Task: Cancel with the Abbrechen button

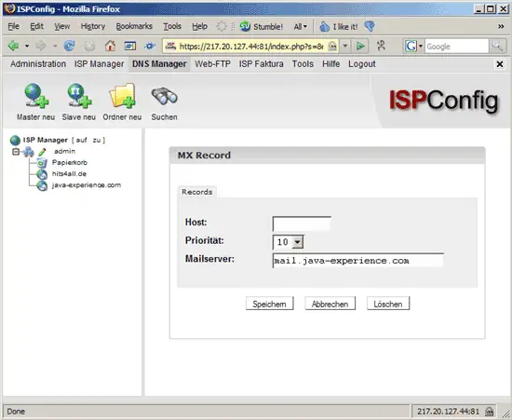Action: (x=330, y=304)
